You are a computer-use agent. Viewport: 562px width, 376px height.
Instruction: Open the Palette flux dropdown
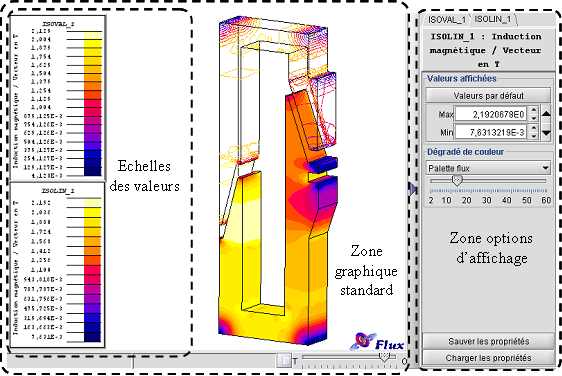click(489, 168)
